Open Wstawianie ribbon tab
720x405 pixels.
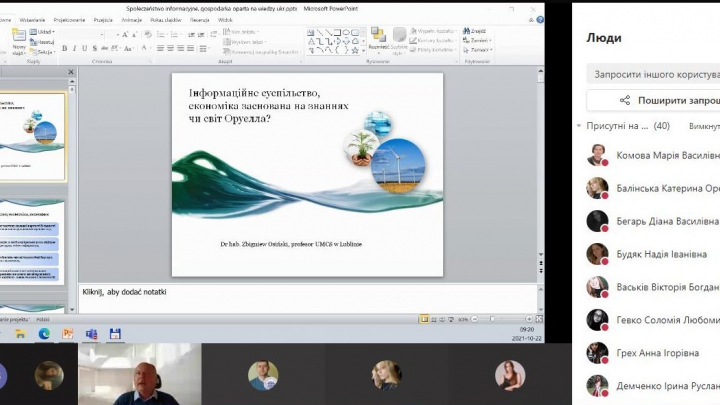coord(32,20)
